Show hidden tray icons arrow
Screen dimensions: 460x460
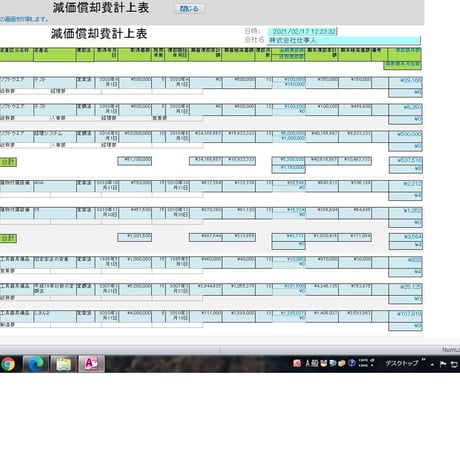[x=432, y=365]
